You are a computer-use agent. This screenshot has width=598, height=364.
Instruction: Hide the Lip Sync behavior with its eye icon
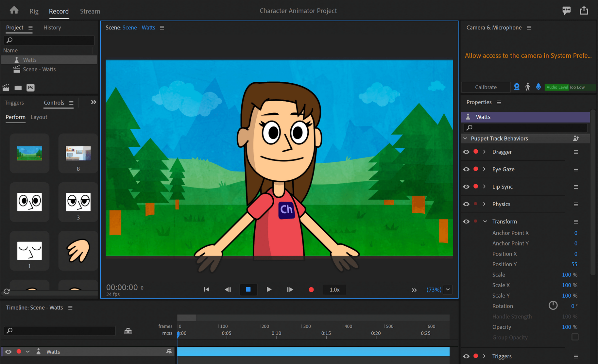click(466, 187)
